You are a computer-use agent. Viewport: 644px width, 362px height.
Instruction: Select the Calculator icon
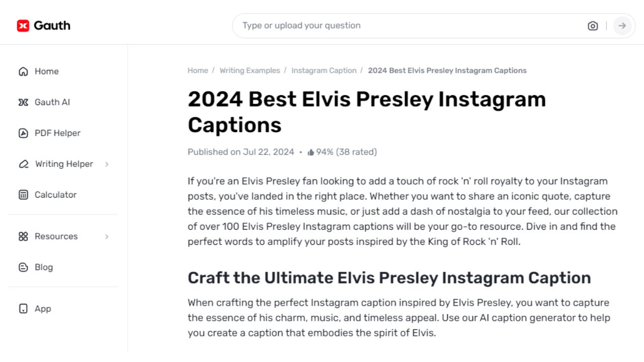[x=23, y=195]
